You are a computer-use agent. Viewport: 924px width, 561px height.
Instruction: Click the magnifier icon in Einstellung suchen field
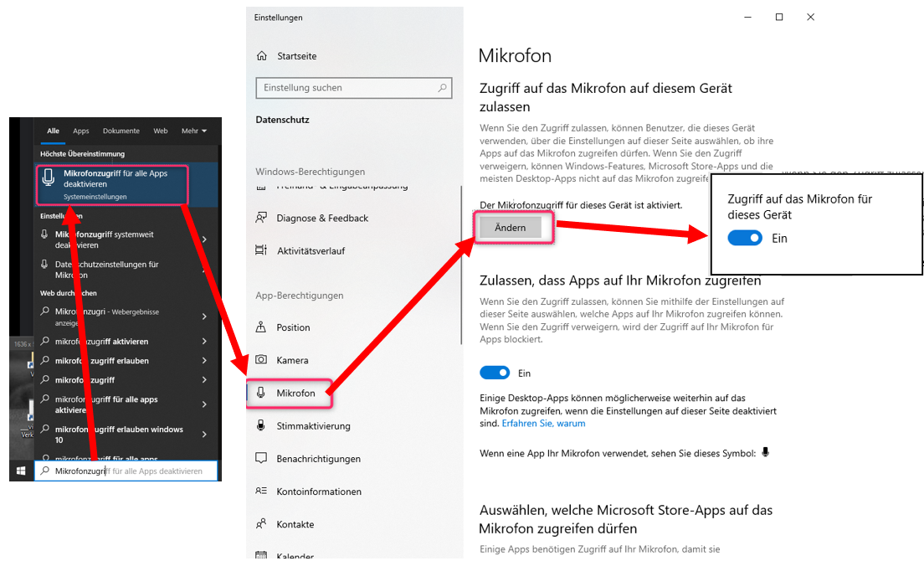pos(442,88)
